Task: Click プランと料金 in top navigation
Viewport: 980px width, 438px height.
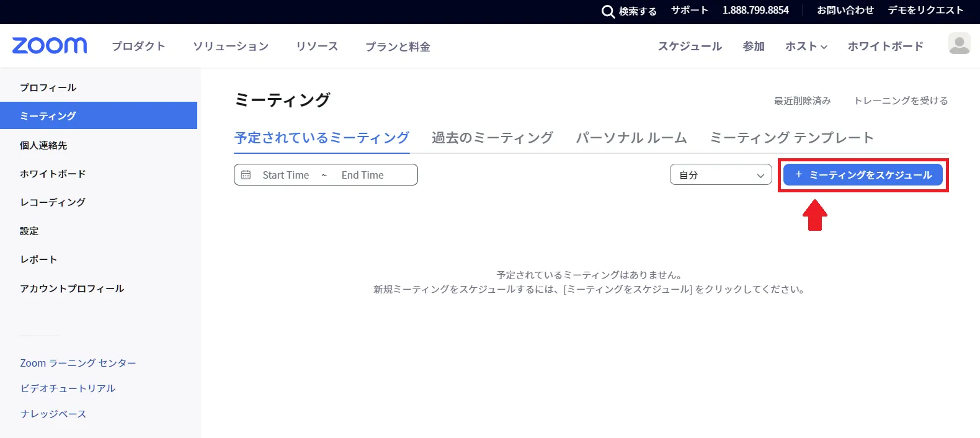Action: [398, 47]
